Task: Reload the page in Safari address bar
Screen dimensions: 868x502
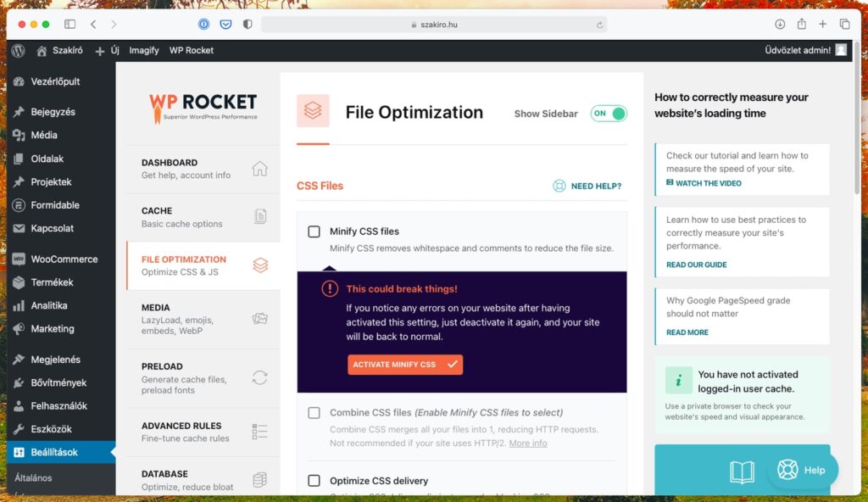Action: (599, 25)
